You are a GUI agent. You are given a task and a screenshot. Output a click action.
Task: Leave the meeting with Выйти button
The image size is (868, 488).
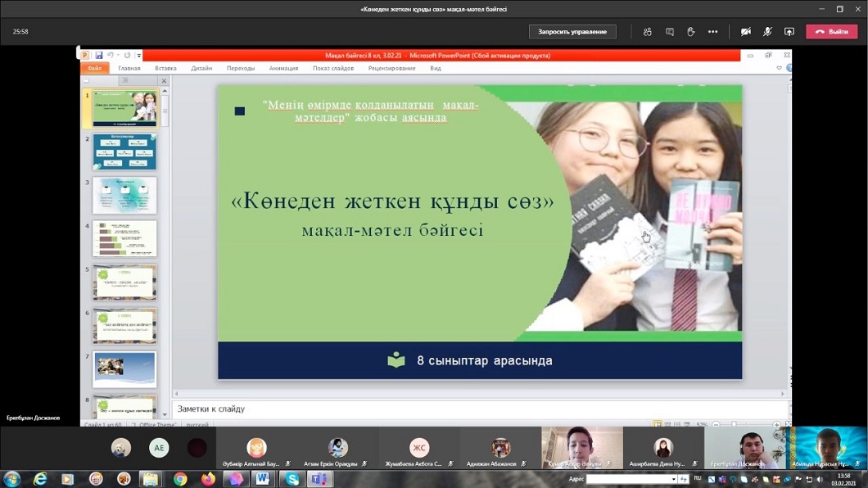pos(831,32)
